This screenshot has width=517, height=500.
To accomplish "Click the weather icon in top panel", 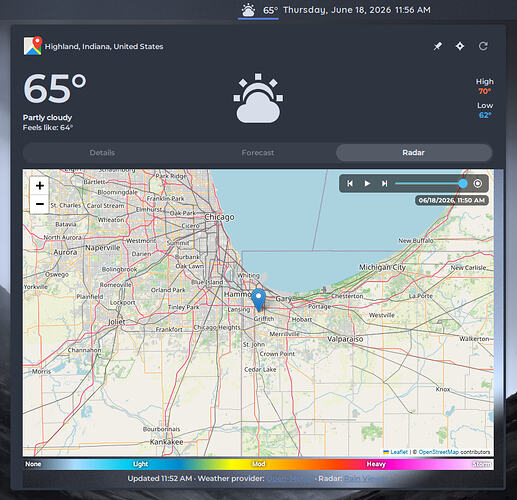I will click(248, 10).
